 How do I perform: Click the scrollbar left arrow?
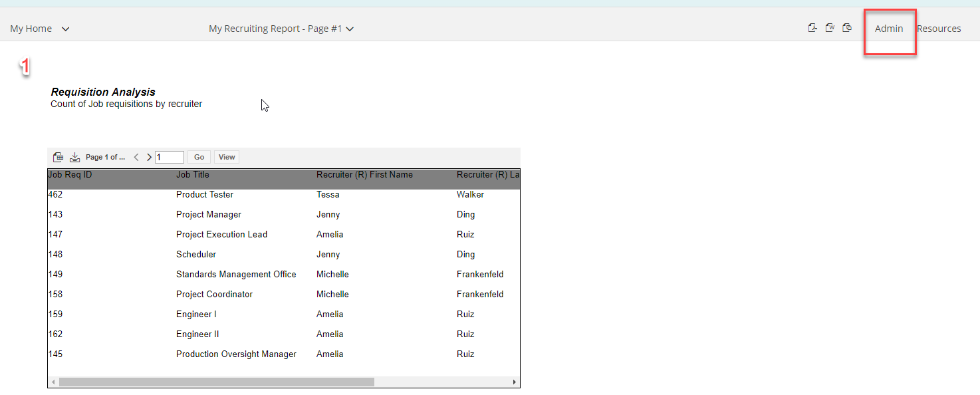(53, 382)
